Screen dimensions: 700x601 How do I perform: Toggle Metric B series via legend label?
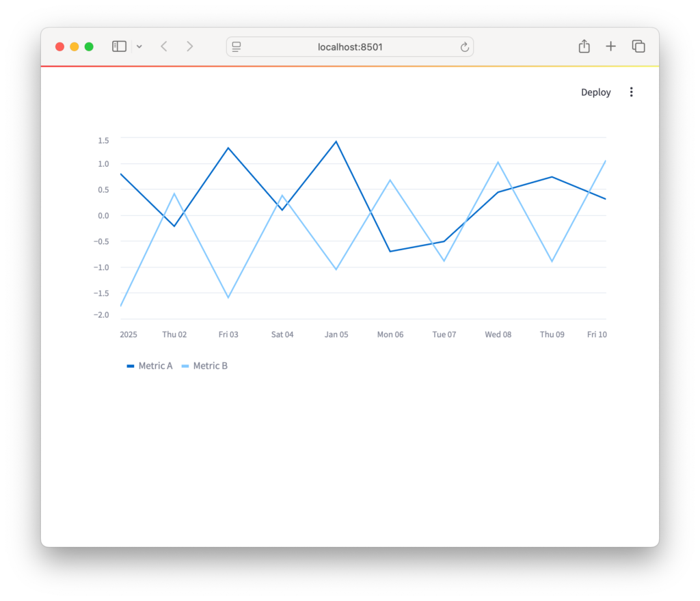click(x=210, y=366)
